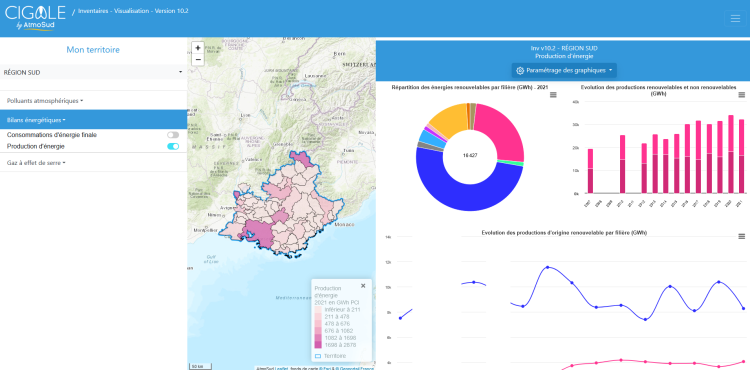
Task: Zoom out on the map
Action: [x=198, y=60]
